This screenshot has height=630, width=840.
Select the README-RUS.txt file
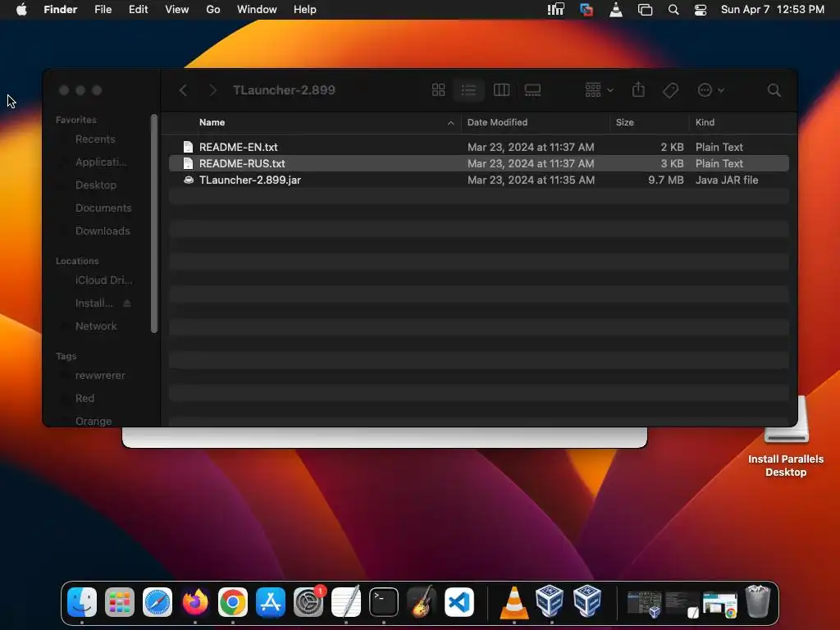click(478, 163)
